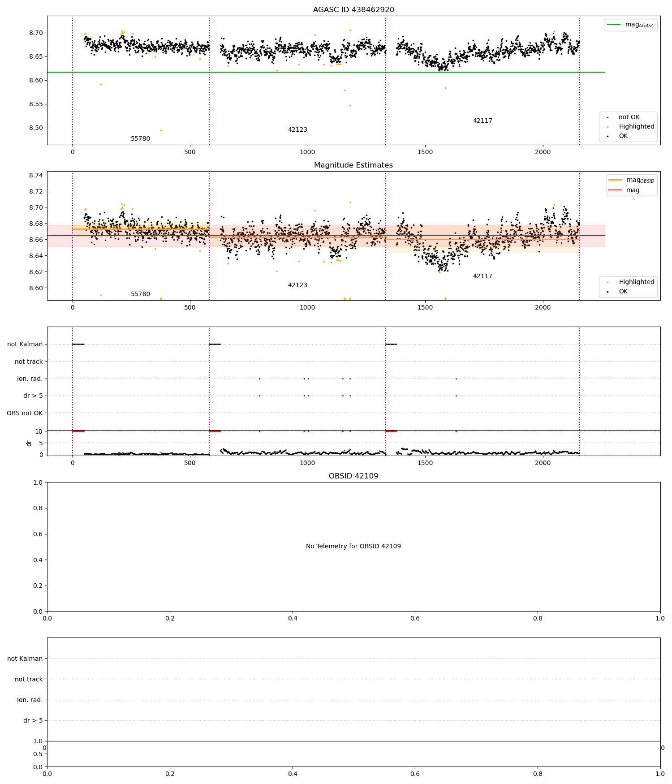This screenshot has width=672, height=784.
Task: Click the 8.72 y-axis tick label
Action: click(36, 191)
